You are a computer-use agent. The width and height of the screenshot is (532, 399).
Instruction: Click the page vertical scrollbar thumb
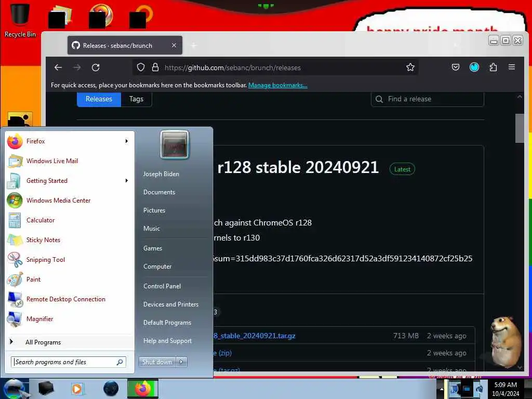point(520,128)
